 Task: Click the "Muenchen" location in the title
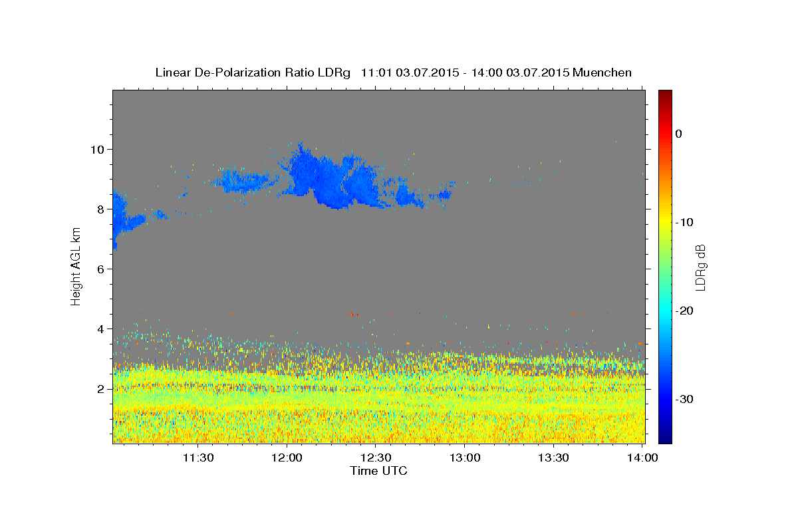pyautogui.click(x=602, y=72)
